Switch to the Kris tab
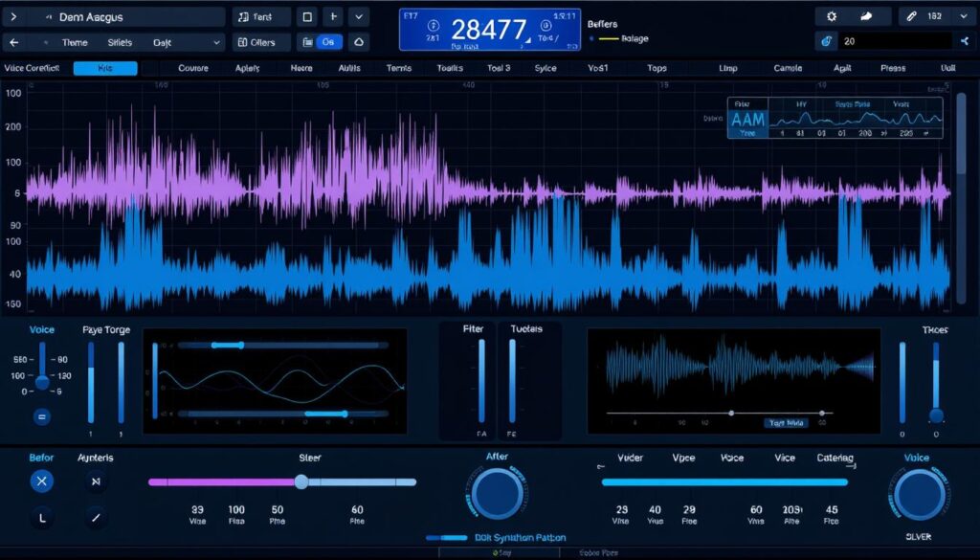 [104, 68]
